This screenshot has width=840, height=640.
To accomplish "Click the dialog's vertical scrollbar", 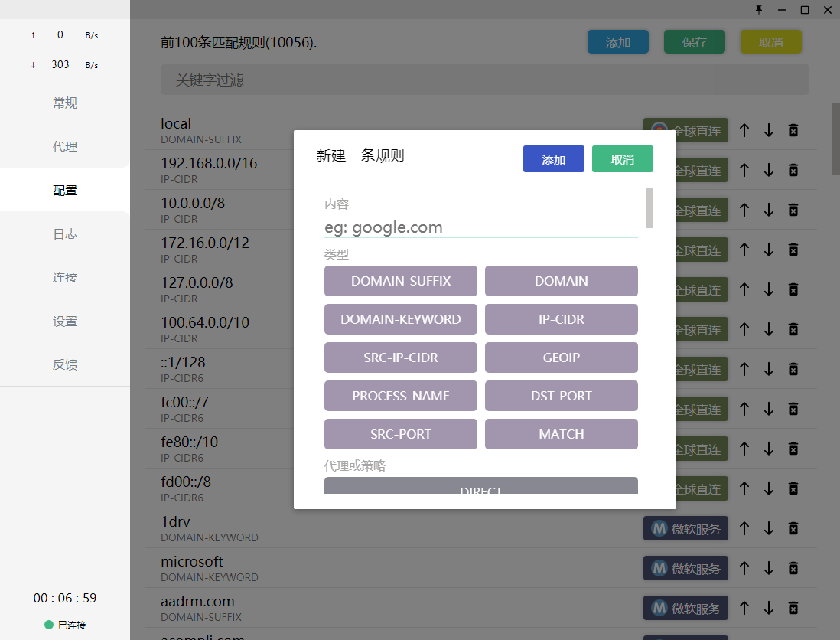I will click(x=650, y=208).
